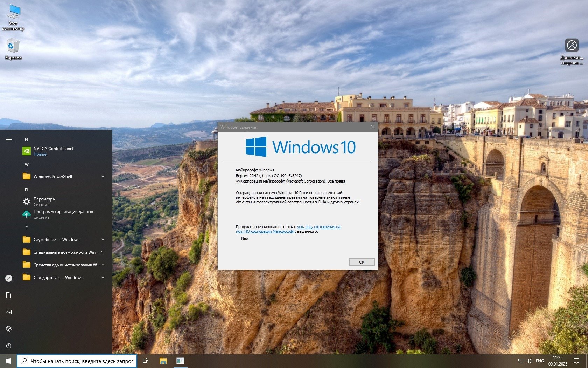Expand the Windows PowerShell folder chevron
The width and height of the screenshot is (588, 368).
(103, 176)
